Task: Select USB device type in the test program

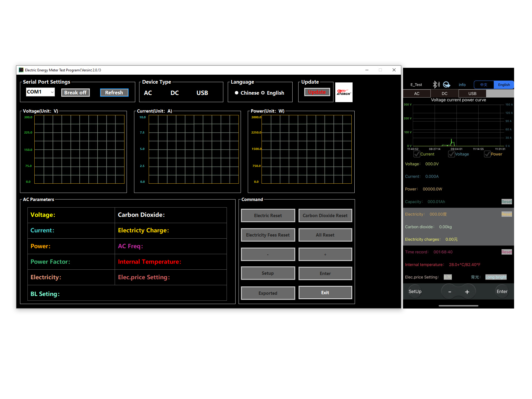Action: 202,93
